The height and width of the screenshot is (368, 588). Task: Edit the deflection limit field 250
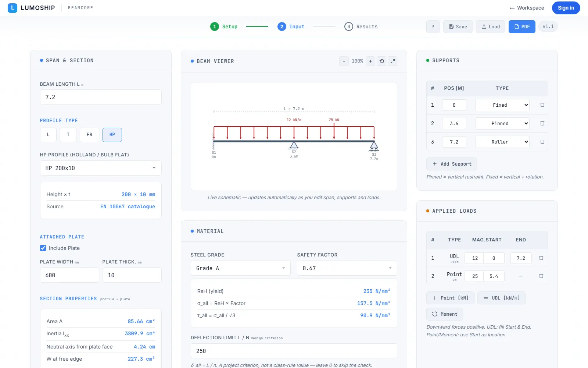(294, 351)
